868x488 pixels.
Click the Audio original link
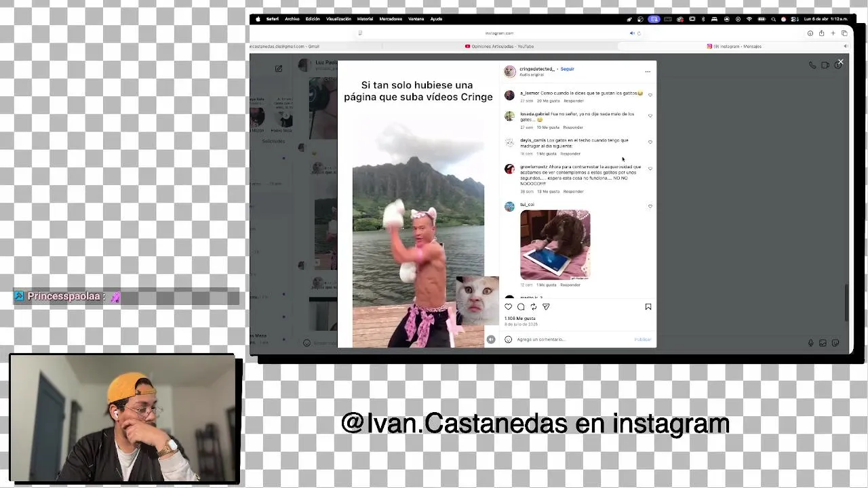pyautogui.click(x=532, y=75)
